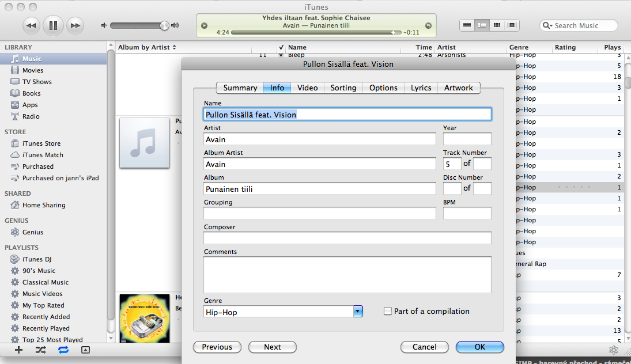The height and width of the screenshot is (364, 631).
Task: Switch to the Artwork tab
Action: click(x=458, y=88)
